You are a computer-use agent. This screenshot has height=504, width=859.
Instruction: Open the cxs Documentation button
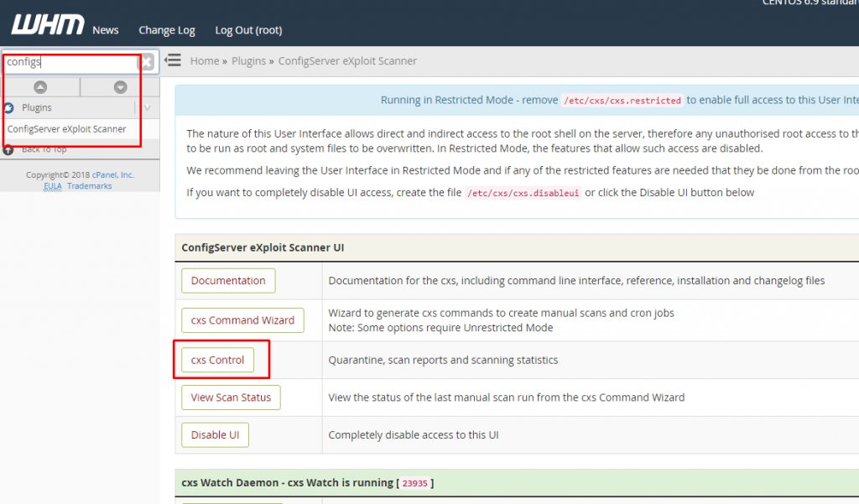click(x=228, y=281)
